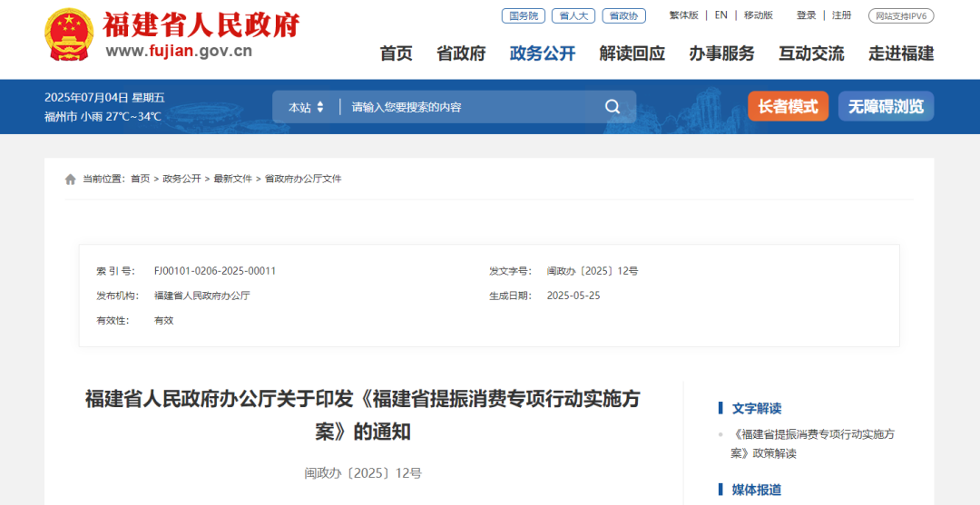Switch to the EN English version
The width and height of the screenshot is (980, 505).
tap(721, 15)
